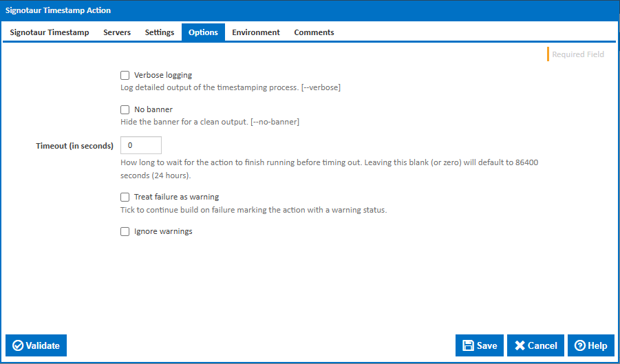
Task: Click the question mark icon on Help
Action: pyautogui.click(x=580, y=345)
